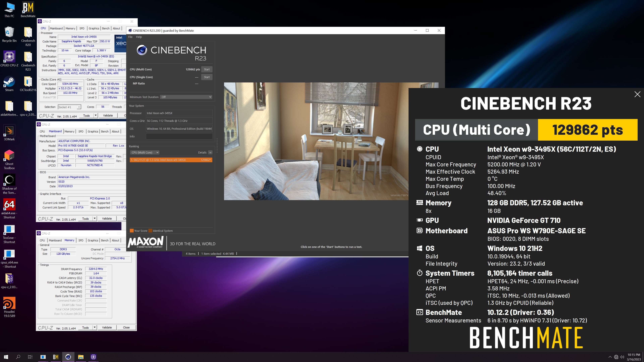Open Cinebench Help menu
The height and width of the screenshot is (362, 644).
[139, 37]
